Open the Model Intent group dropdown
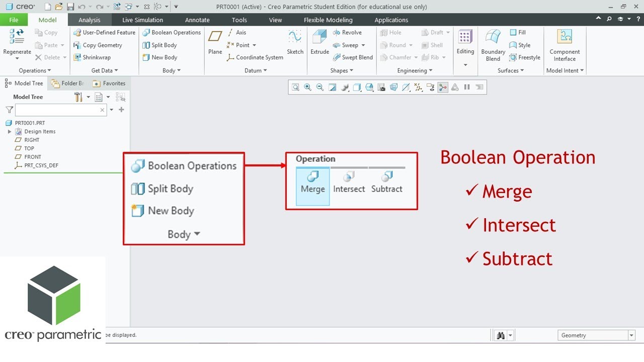 (565, 71)
